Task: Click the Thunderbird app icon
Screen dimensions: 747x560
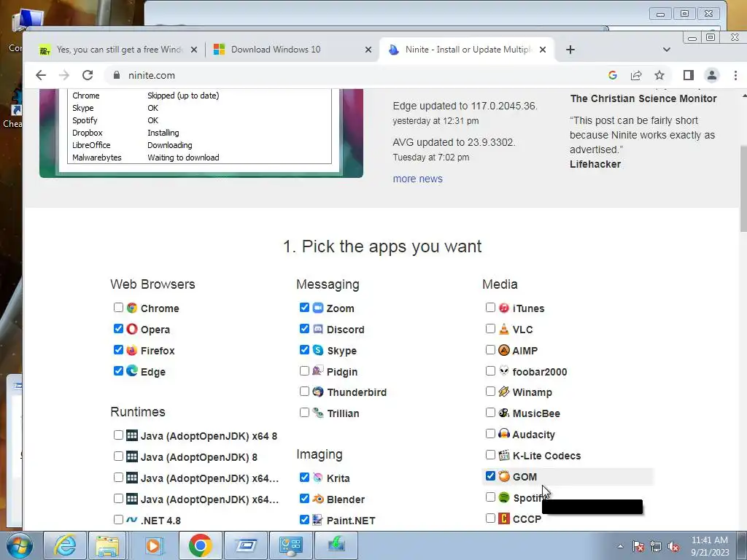Action: pos(318,392)
